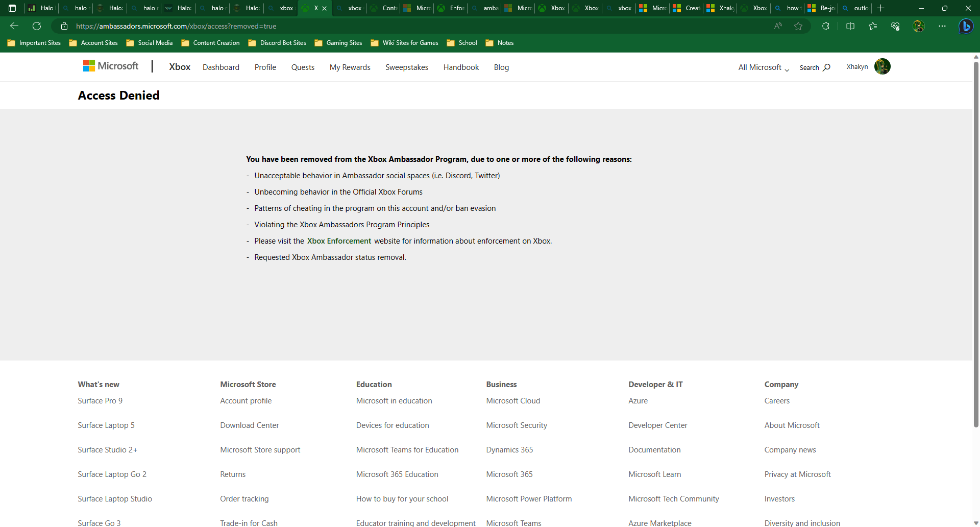Open the Careers footer link
The image size is (980, 527).
pos(777,401)
